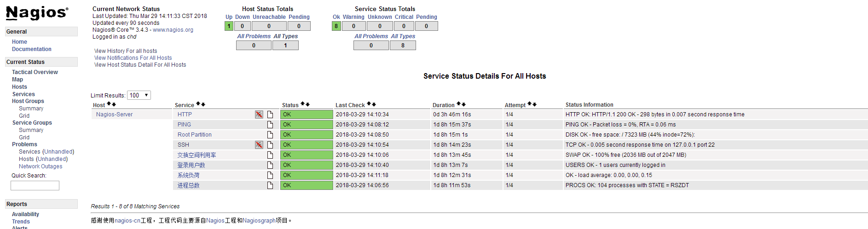Sort Attempt column ascending arrow
The height and width of the screenshot is (229, 868).
[529, 104]
